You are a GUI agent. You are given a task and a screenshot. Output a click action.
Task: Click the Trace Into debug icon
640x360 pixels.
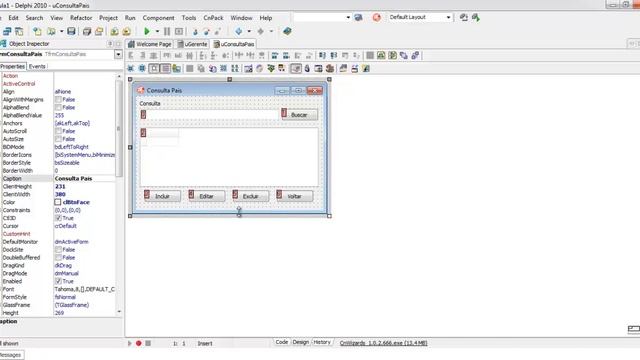click(195, 31)
